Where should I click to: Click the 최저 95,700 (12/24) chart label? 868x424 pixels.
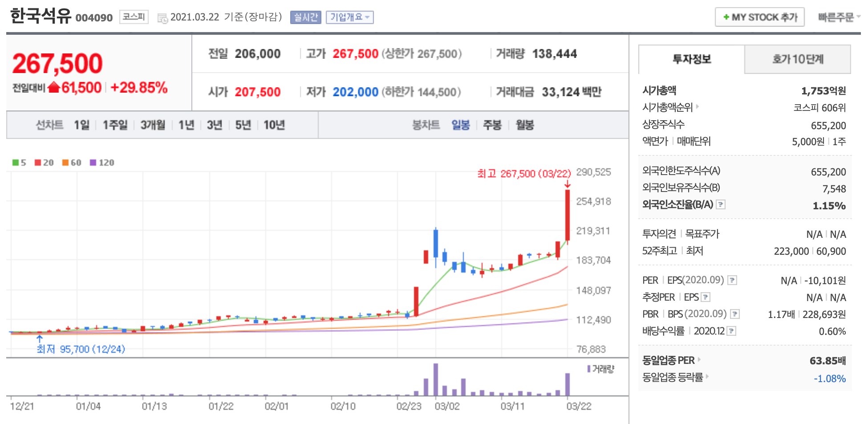click(81, 349)
